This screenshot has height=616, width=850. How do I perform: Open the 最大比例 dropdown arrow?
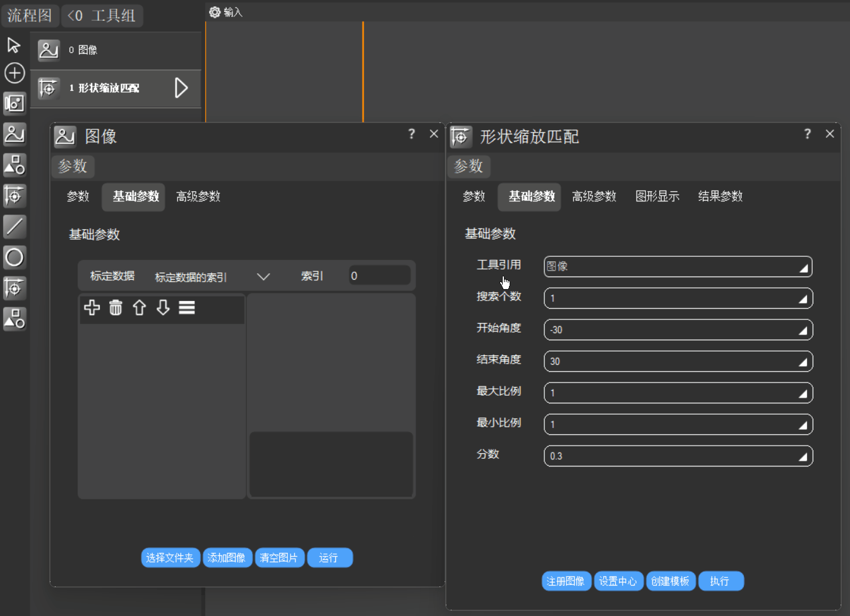tap(803, 394)
